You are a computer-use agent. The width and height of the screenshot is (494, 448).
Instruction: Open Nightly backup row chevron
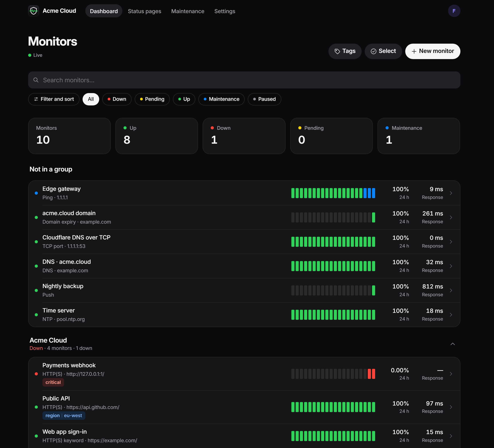[451, 290]
